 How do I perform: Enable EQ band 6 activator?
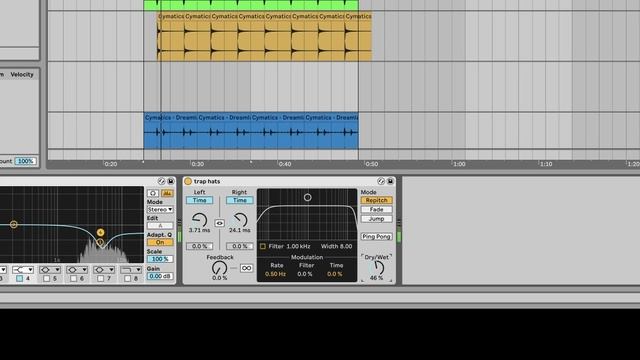tap(73, 278)
